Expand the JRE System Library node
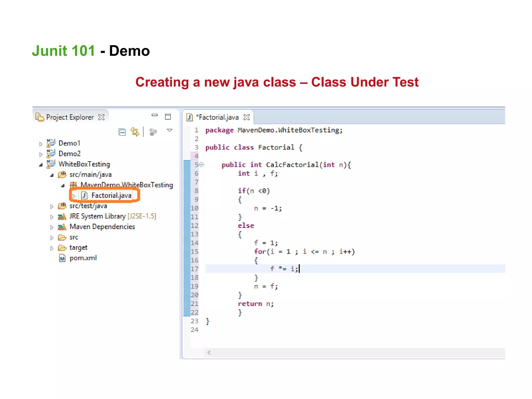The image size is (532, 399). (52, 217)
